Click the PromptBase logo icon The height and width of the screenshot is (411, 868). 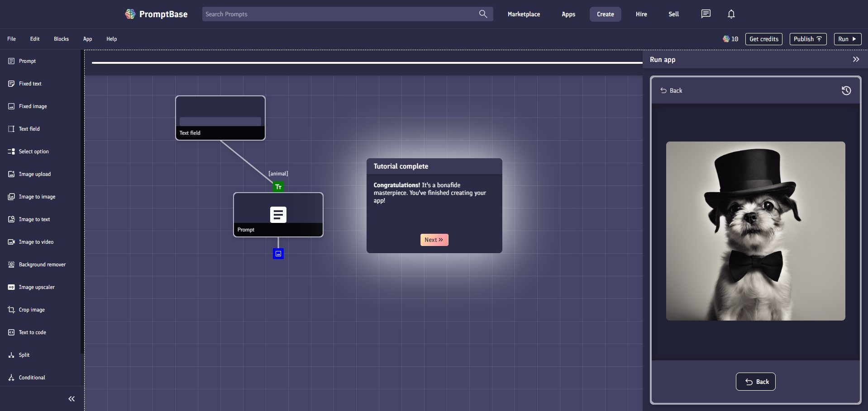point(130,14)
